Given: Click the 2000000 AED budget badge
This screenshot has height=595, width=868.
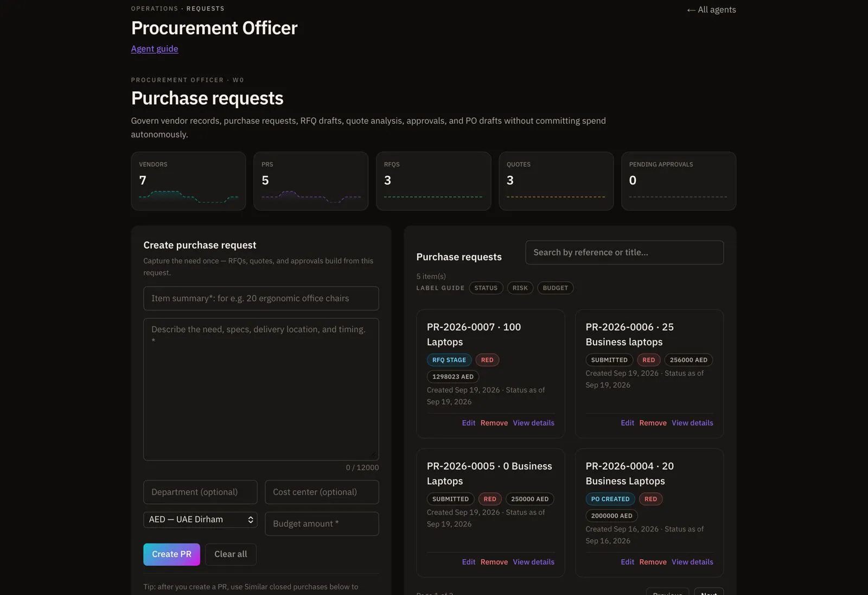Looking at the screenshot, I should [x=611, y=516].
